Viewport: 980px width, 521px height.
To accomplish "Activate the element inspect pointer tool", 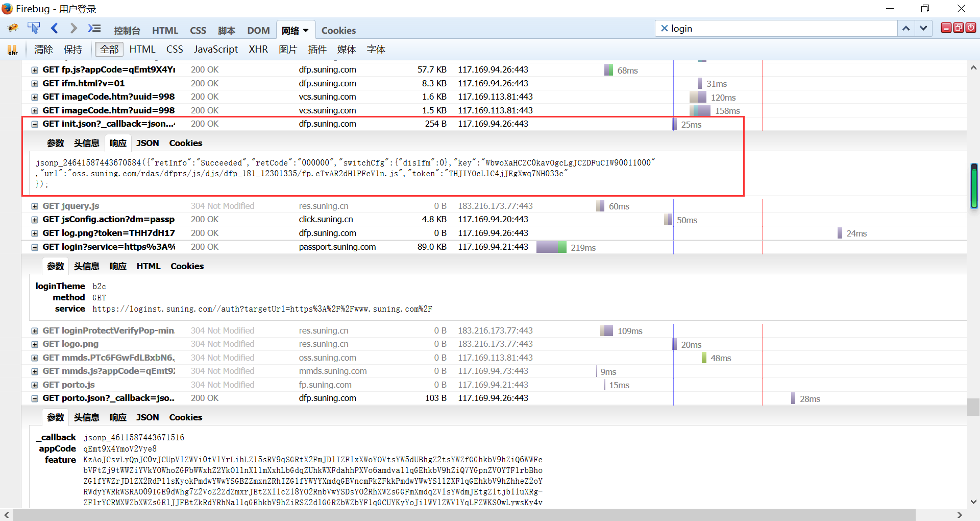I will tap(34, 28).
